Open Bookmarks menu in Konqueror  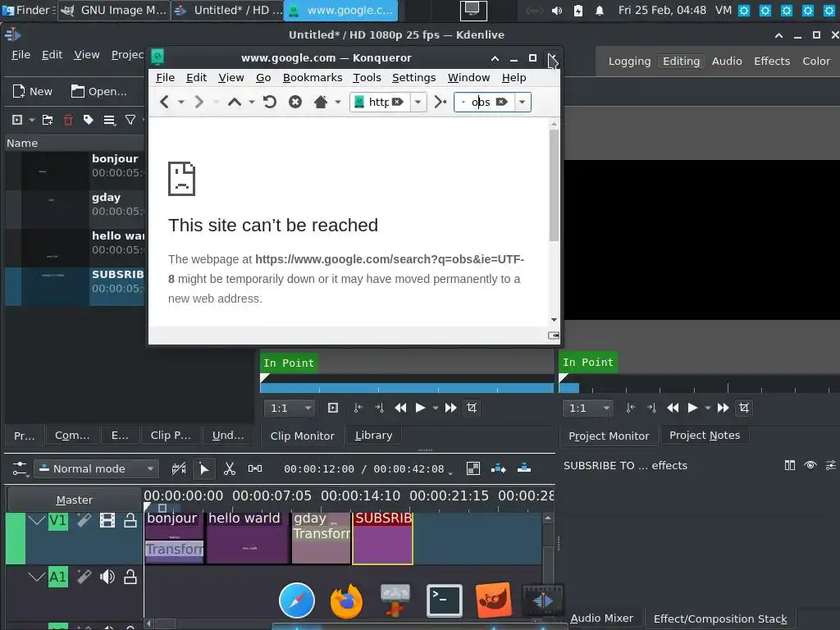click(x=313, y=78)
